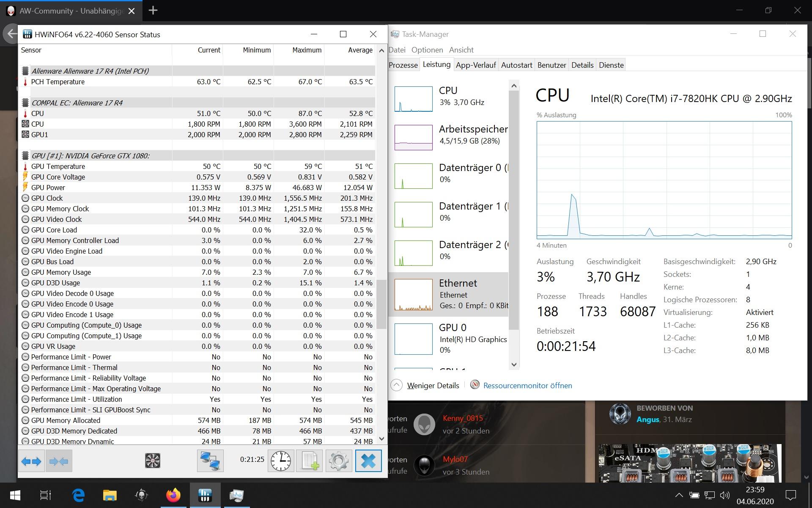Viewport: 812px width, 508px height.
Task: Open motherboard image thumbnail on forum page
Action: 690,463
